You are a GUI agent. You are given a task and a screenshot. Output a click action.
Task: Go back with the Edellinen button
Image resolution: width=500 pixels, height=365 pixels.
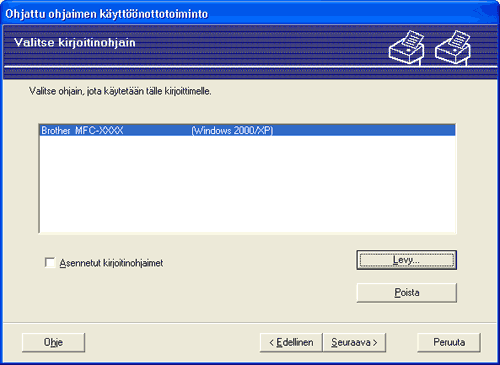click(x=291, y=342)
